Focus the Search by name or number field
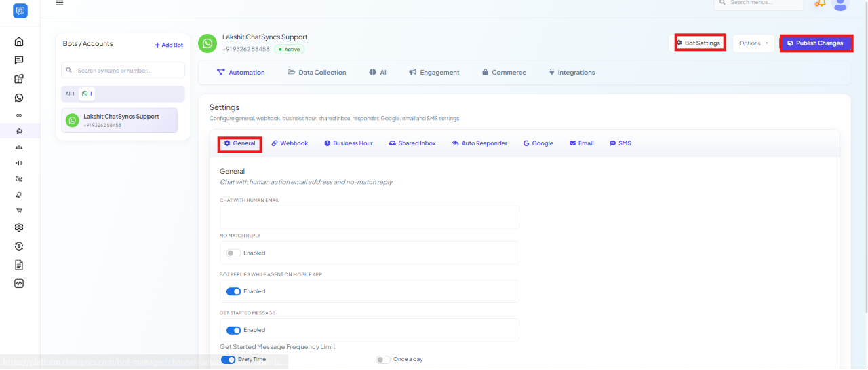This screenshot has width=868, height=370. point(123,70)
